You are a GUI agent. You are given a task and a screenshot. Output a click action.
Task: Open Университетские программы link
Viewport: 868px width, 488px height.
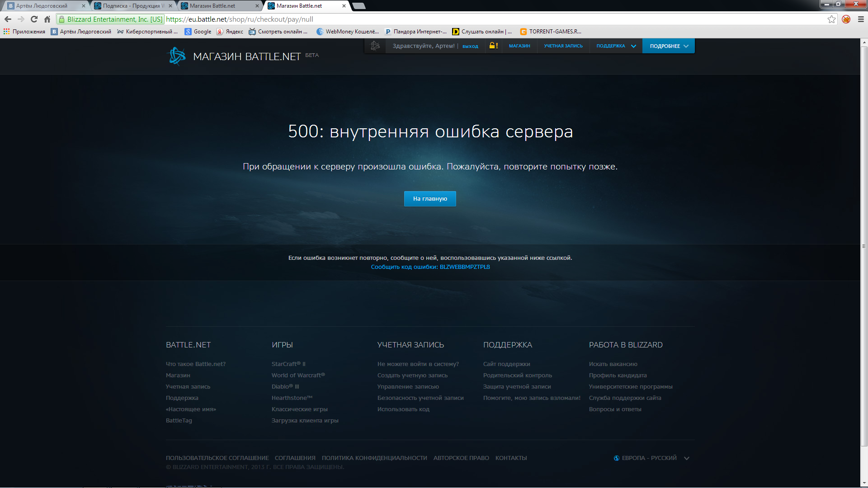631,387
